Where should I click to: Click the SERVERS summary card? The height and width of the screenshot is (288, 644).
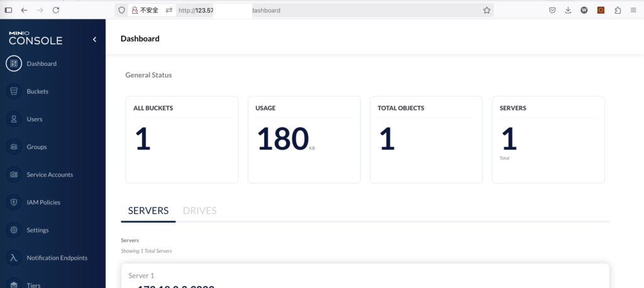(x=548, y=140)
